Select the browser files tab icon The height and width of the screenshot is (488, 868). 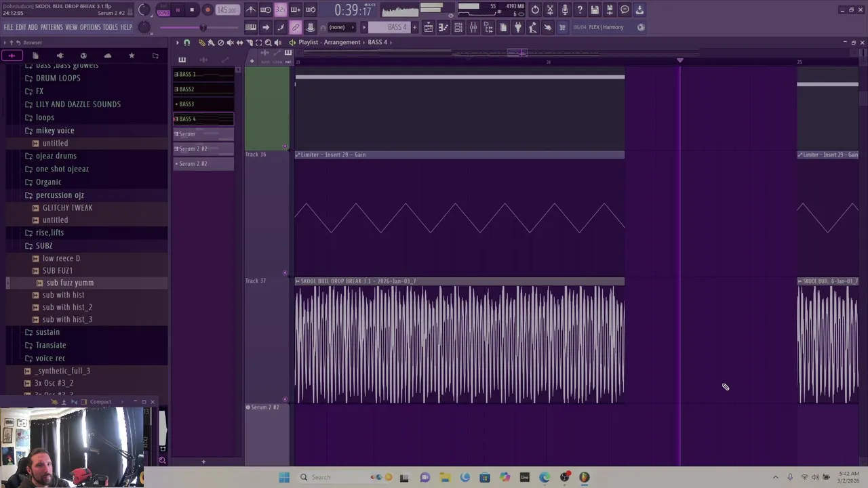[36, 56]
